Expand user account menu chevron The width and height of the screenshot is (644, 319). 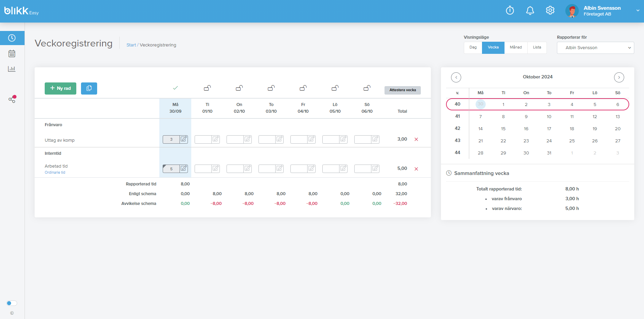point(638,11)
